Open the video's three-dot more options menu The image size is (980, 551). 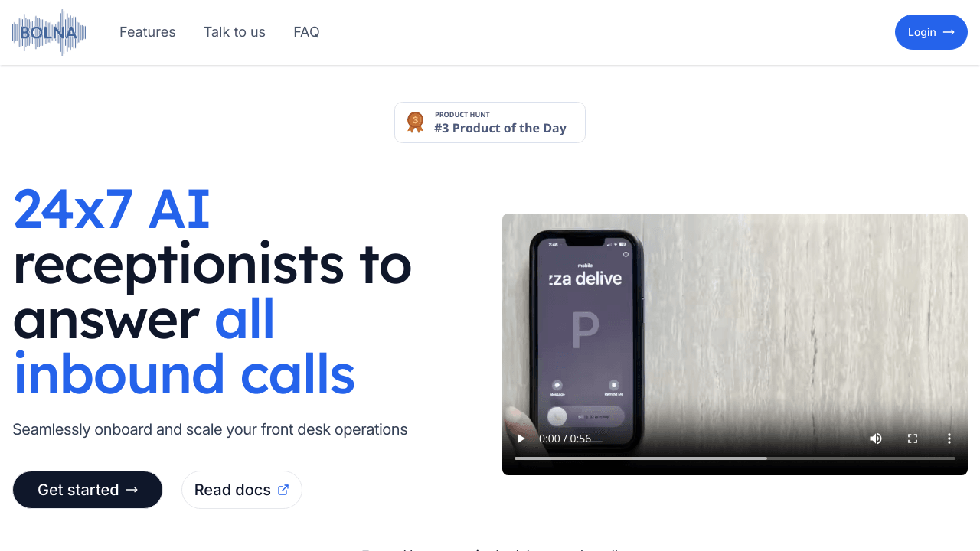click(x=949, y=439)
